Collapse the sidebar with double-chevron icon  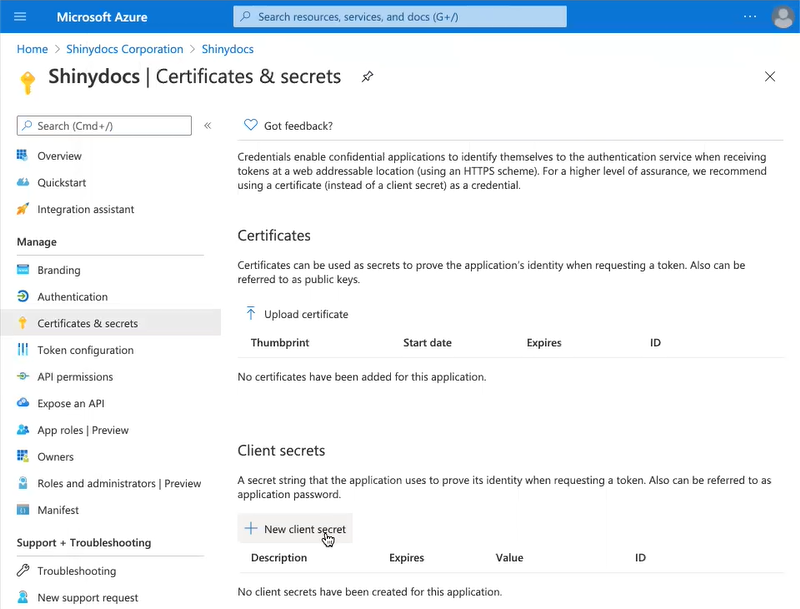[208, 126]
